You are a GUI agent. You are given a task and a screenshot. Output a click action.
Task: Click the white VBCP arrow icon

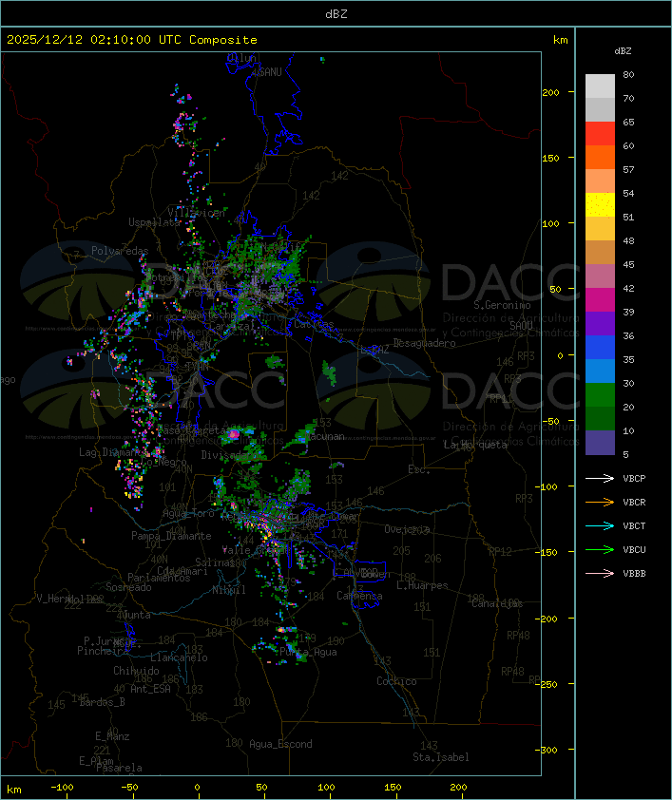pyautogui.click(x=600, y=478)
